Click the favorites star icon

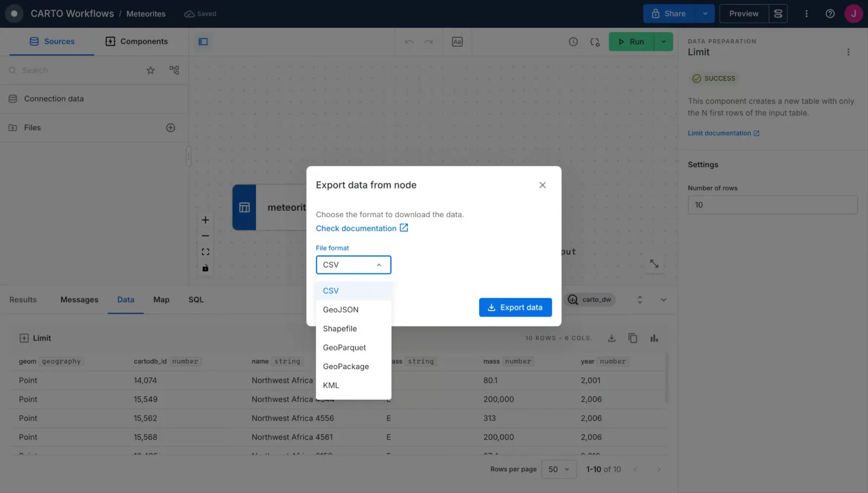150,70
